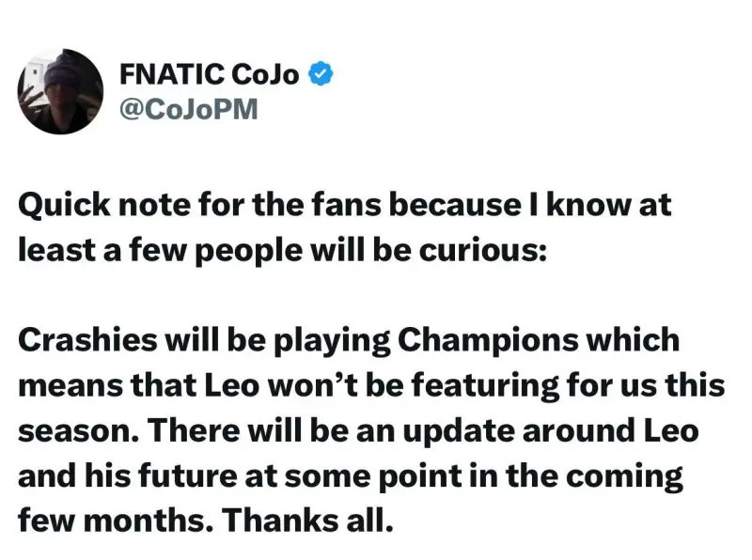The width and height of the screenshot is (752, 560).
Task: Click the word "coming" in the tweet
Action: point(624,477)
